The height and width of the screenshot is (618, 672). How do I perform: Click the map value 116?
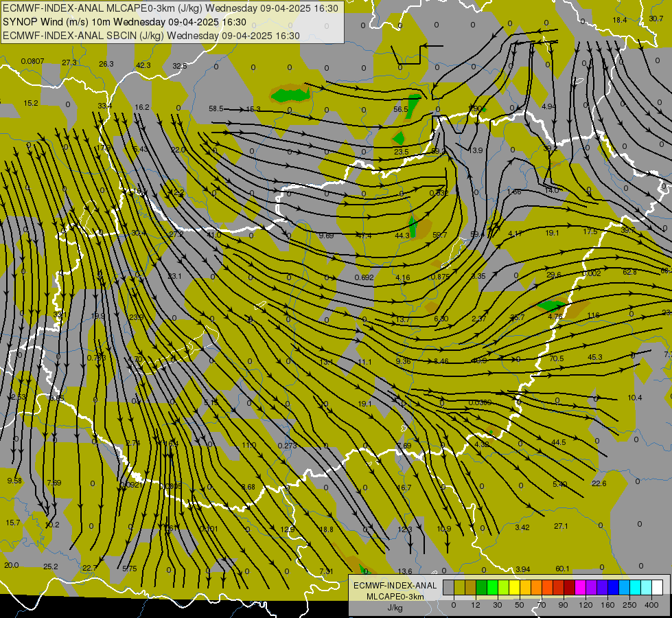coord(593,315)
